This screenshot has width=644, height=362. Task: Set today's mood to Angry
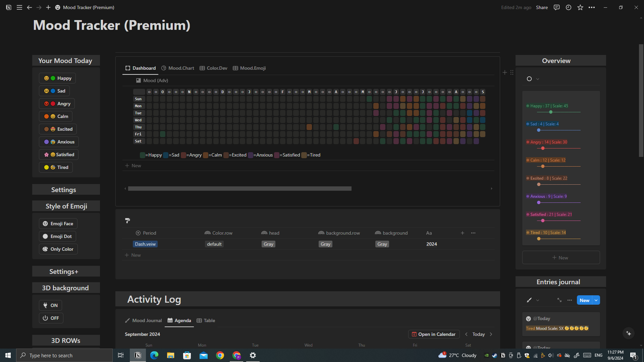coord(57,104)
